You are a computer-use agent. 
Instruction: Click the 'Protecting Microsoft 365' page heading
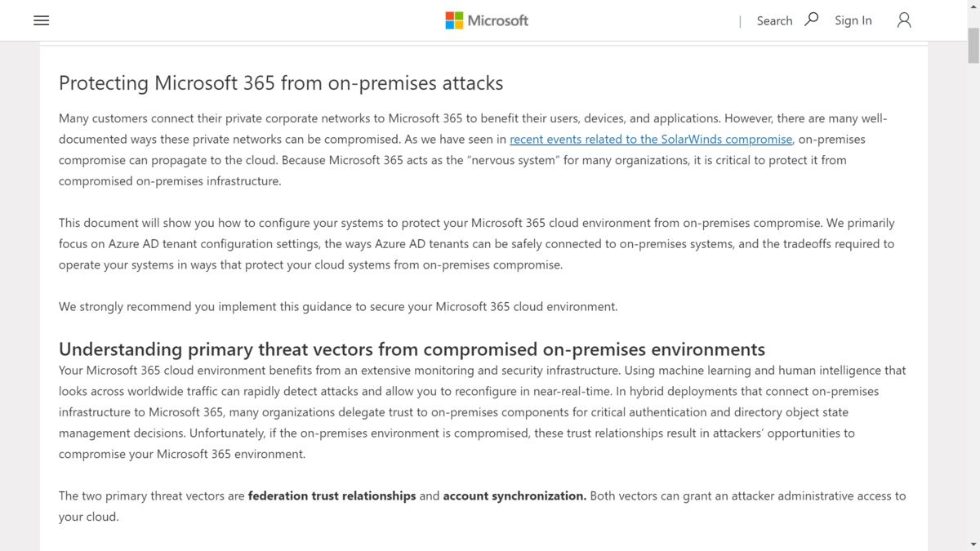[281, 82]
